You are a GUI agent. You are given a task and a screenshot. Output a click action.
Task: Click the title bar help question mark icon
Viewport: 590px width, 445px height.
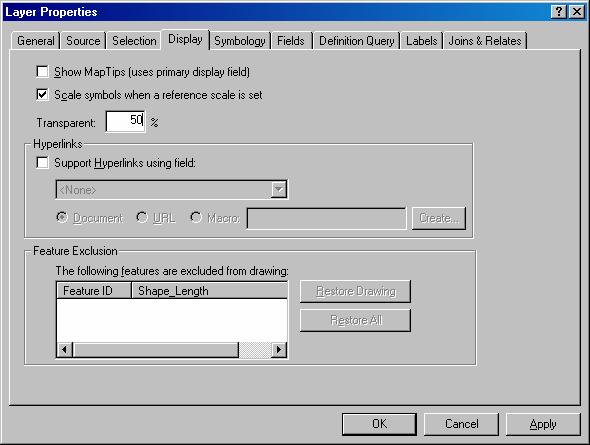(559, 12)
